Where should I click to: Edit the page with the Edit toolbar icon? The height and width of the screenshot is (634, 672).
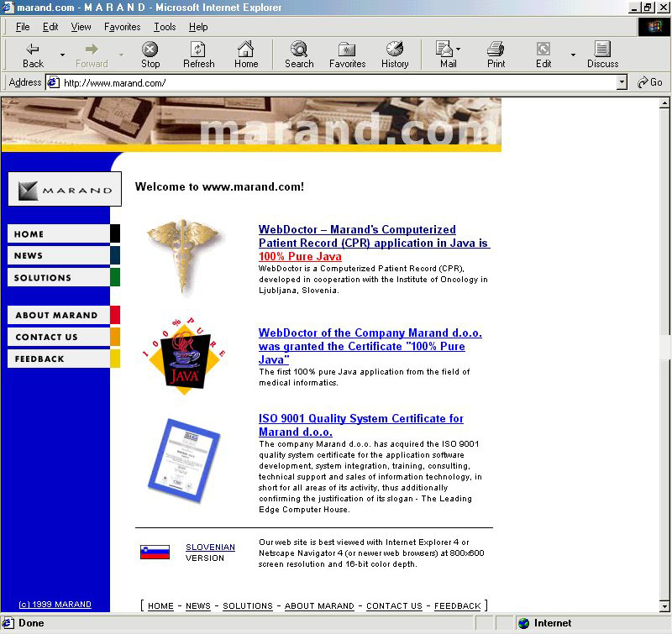(543, 55)
